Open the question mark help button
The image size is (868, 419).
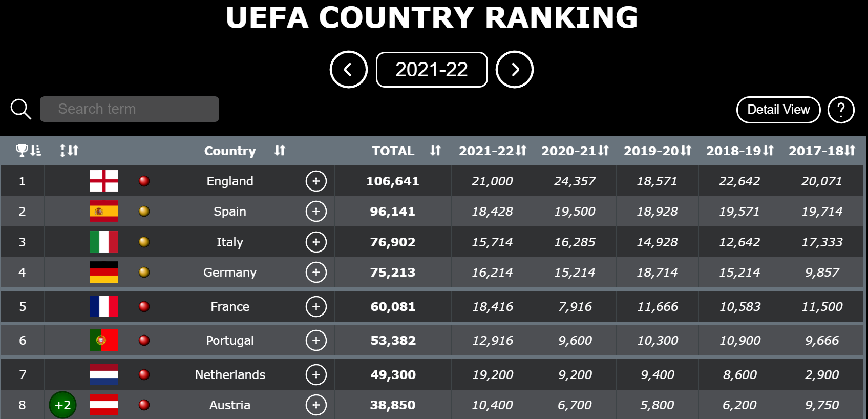[x=841, y=110]
